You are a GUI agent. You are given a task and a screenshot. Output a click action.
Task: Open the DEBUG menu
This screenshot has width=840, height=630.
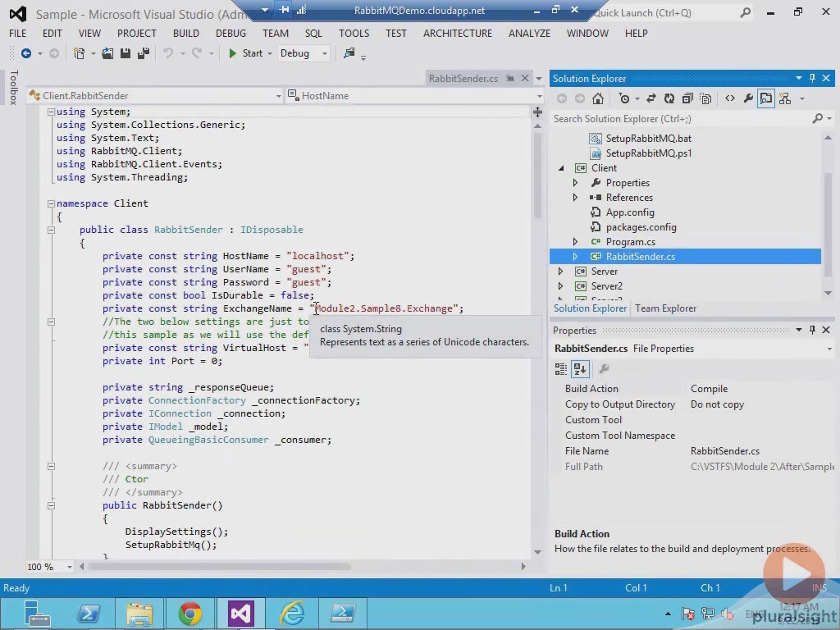(231, 33)
